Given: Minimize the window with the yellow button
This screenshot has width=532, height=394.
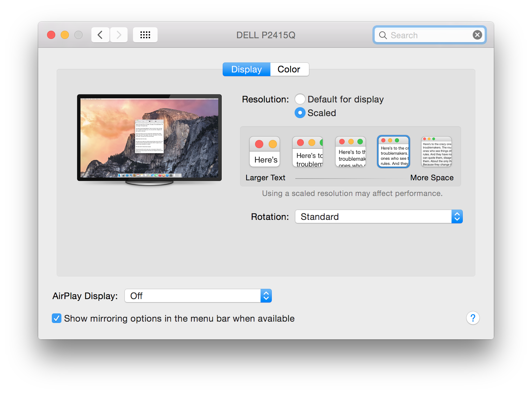Looking at the screenshot, I should click(x=65, y=35).
